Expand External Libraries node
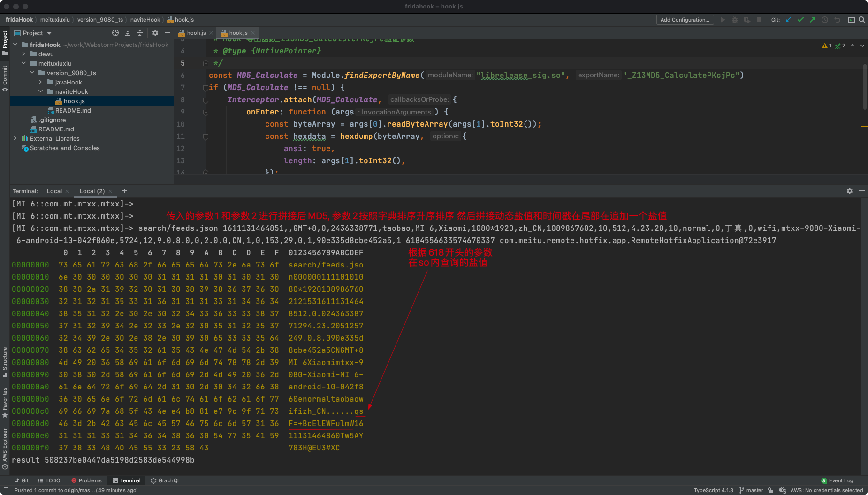This screenshot has width=868, height=495. 15,138
